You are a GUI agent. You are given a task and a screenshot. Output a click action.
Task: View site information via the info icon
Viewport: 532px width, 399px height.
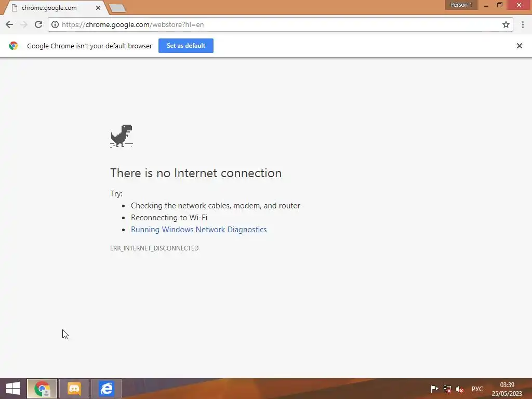point(55,24)
